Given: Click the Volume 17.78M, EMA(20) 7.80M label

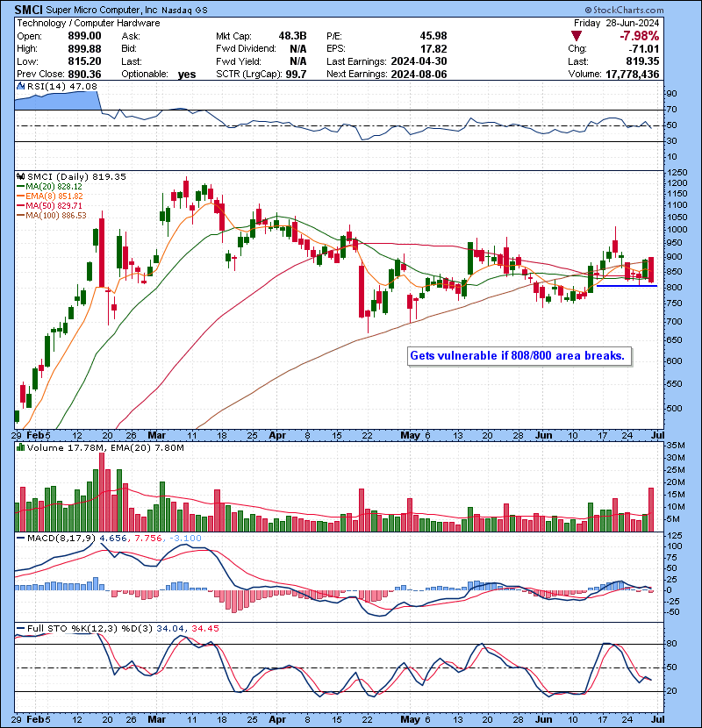Looking at the screenshot, I should coord(105,447).
